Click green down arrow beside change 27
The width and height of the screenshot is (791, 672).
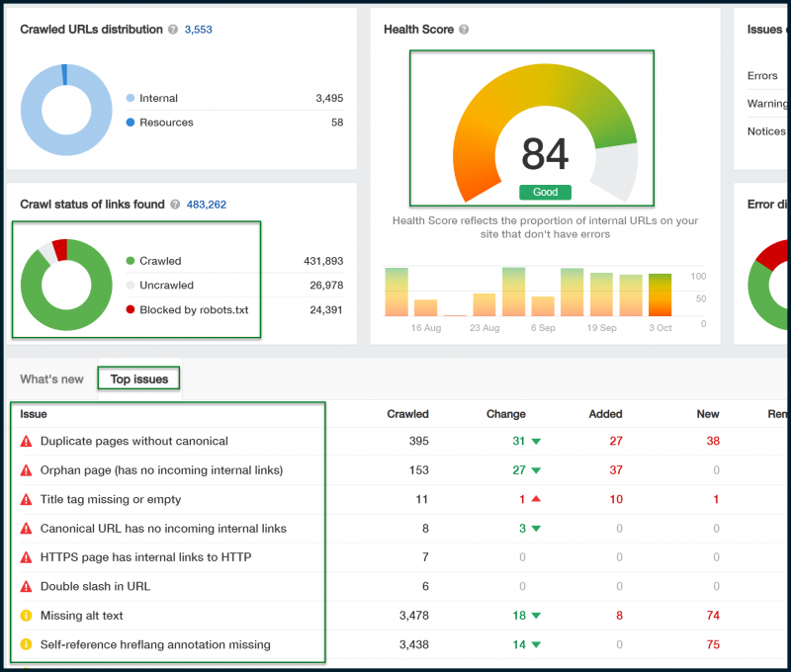click(x=536, y=470)
